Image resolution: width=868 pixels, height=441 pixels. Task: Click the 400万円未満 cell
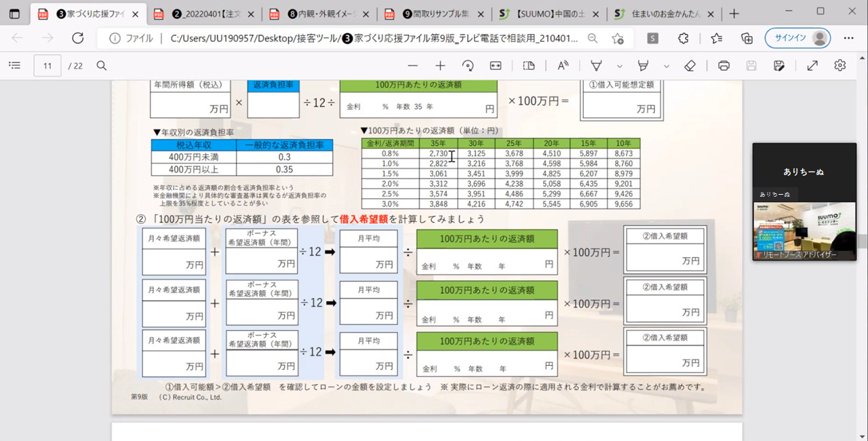[x=194, y=157]
